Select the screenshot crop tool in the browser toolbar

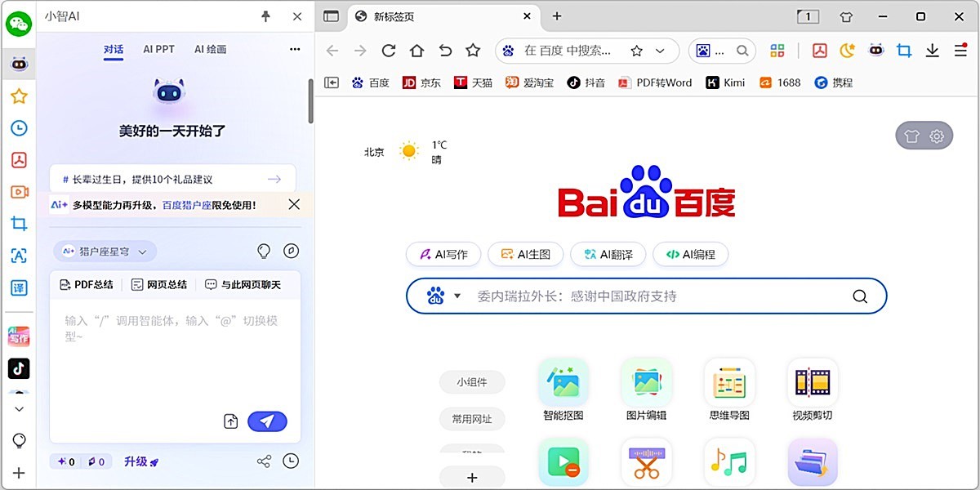point(903,50)
